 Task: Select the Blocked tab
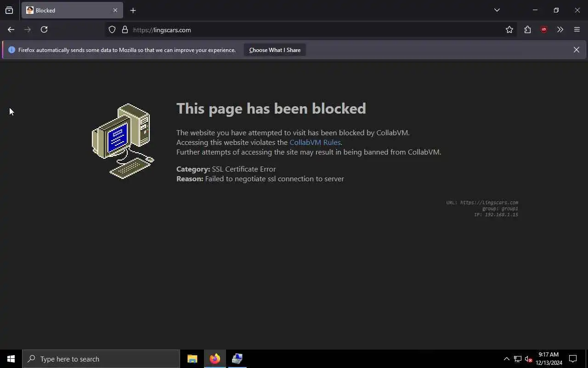click(x=72, y=10)
